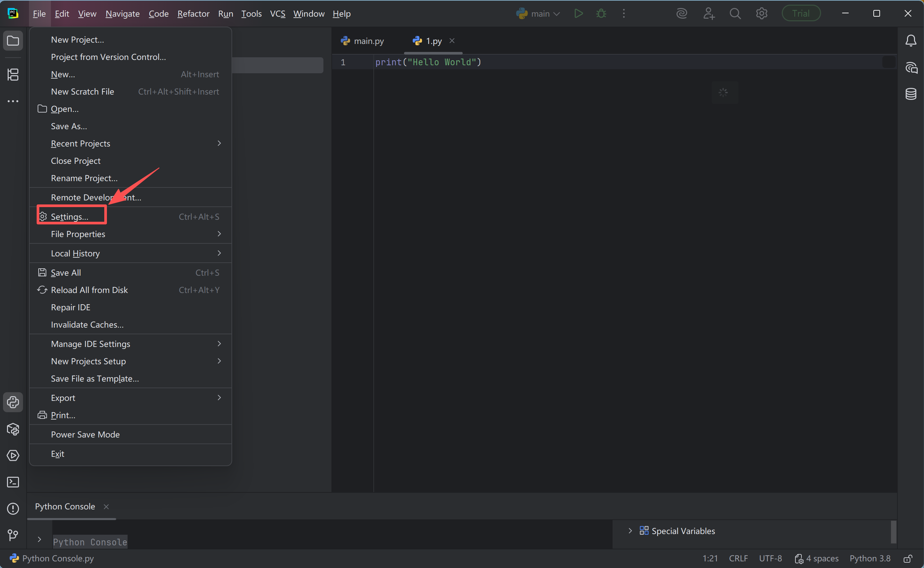
Task: Open the main run configuration dropdown
Action: pyautogui.click(x=539, y=14)
